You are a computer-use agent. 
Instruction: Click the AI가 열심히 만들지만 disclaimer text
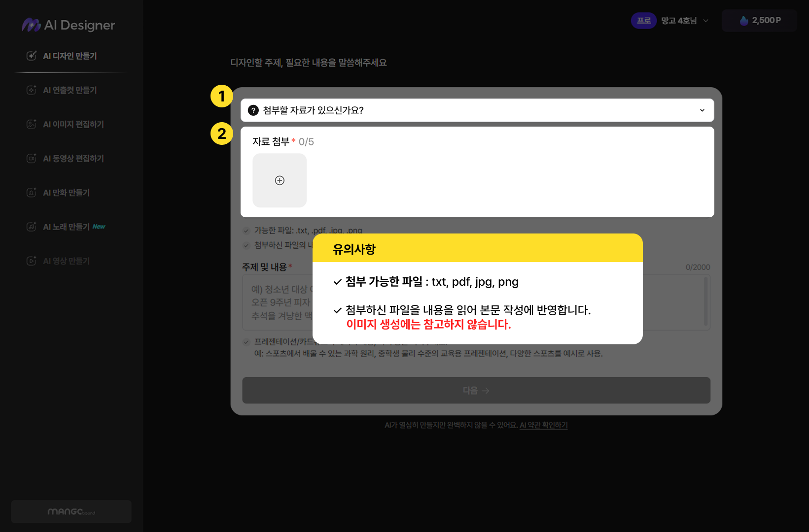[451, 425]
